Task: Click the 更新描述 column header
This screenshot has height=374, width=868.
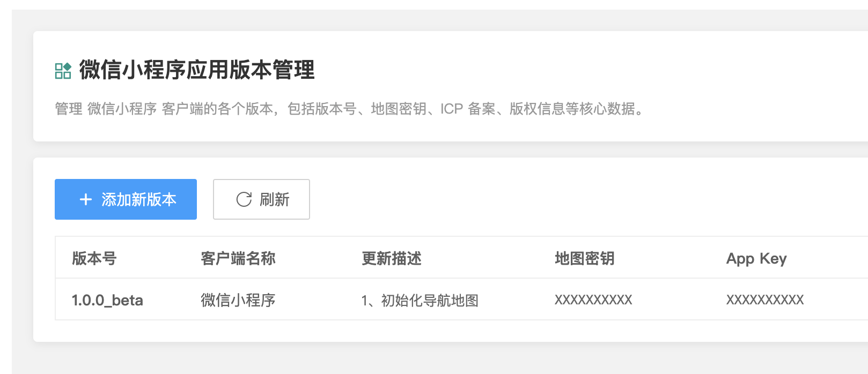Action: [391, 259]
